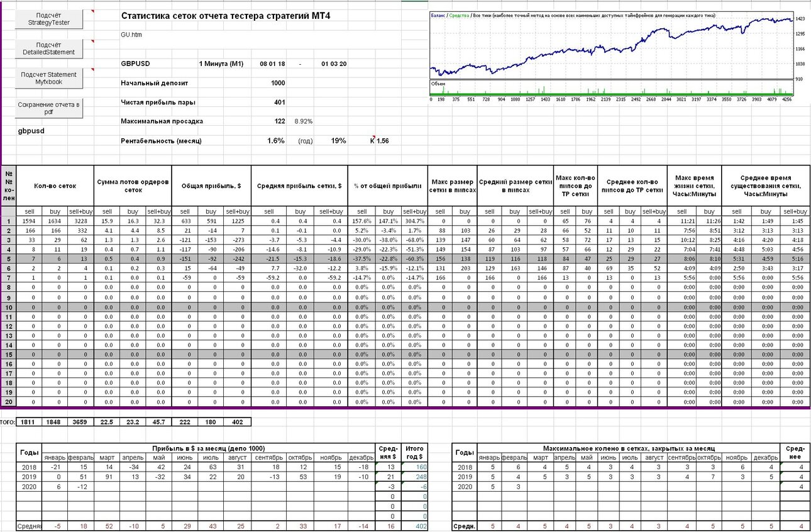Select the '1 Минута (M1)' timeframe cell
Screen dimensions: 811x532
(x=221, y=64)
